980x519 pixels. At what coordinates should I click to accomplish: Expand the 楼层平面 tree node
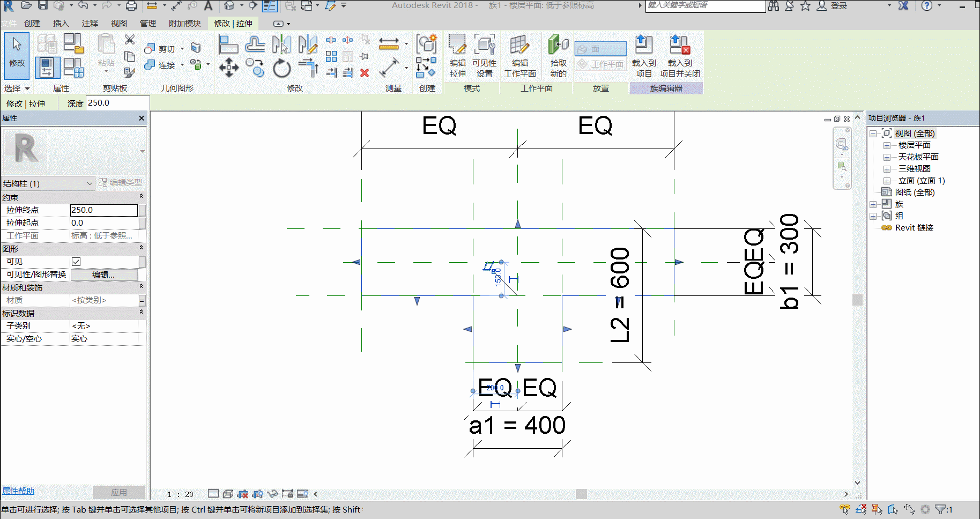(887, 145)
